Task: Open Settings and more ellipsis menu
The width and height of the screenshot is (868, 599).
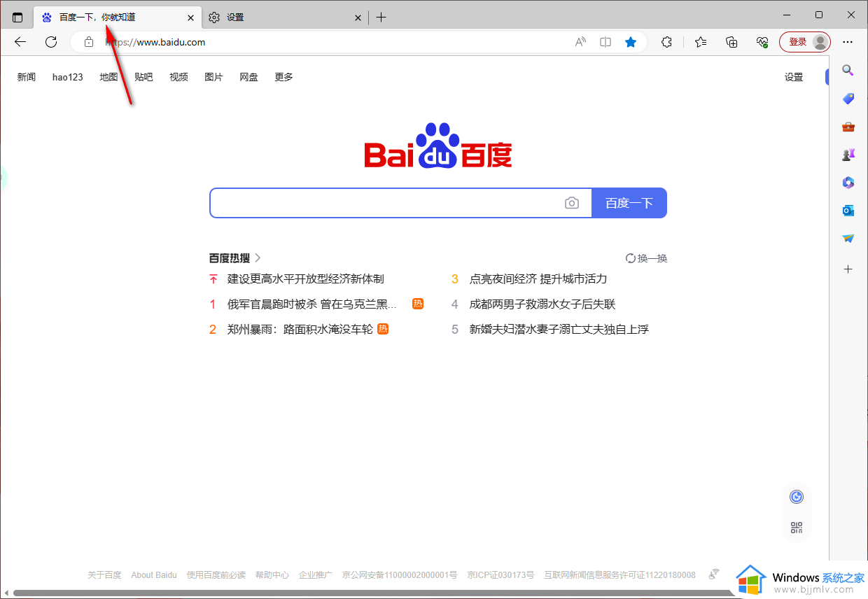Action: [848, 42]
